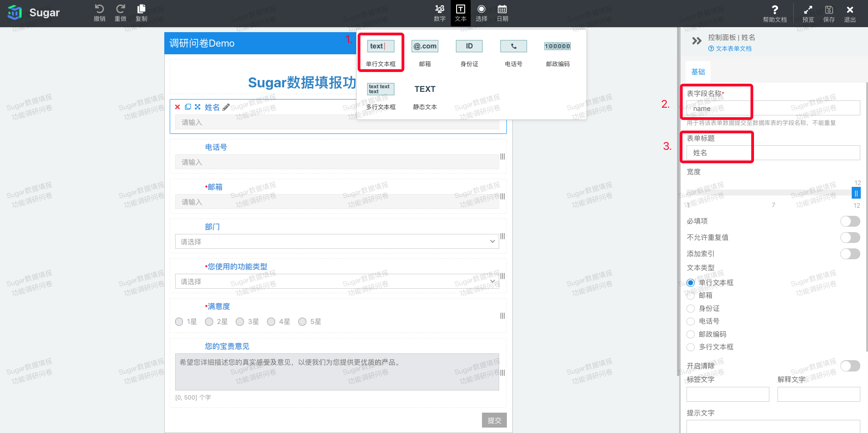Click the 您的宝贵意见 textarea
Screen dimensions: 868x433
coord(337,372)
